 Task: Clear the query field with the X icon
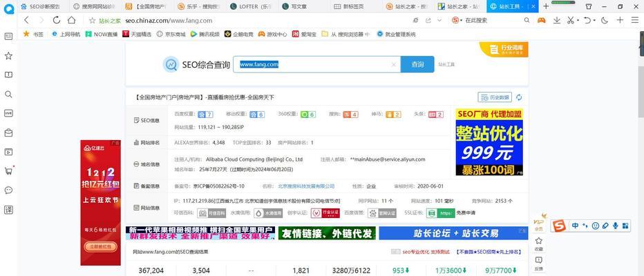[393, 64]
